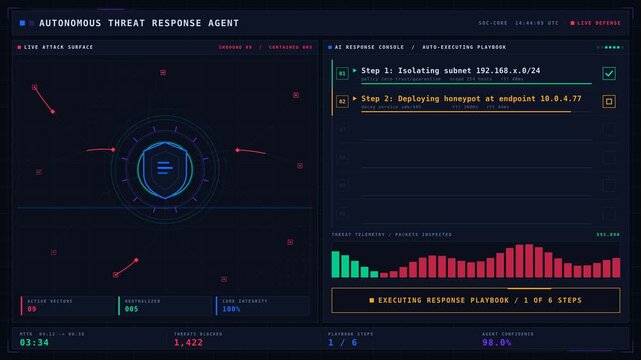The width and height of the screenshot is (641, 360).
Task: Click LIVE DEFENSE status label
Action: coord(599,23)
